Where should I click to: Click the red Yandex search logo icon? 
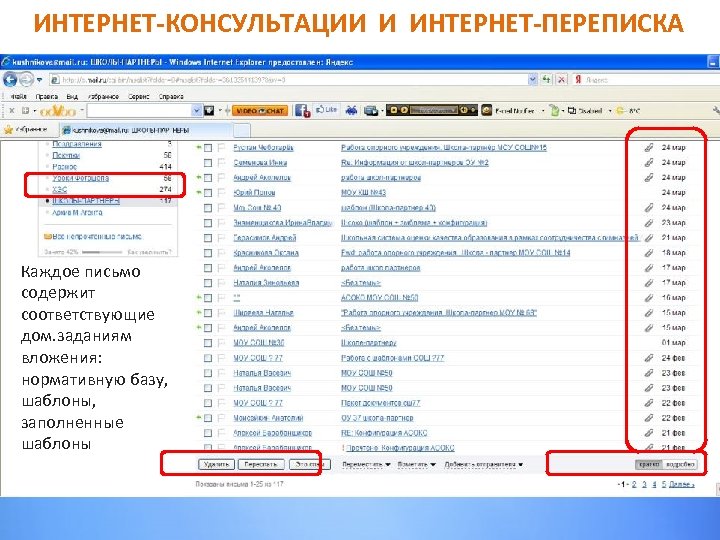(578, 79)
